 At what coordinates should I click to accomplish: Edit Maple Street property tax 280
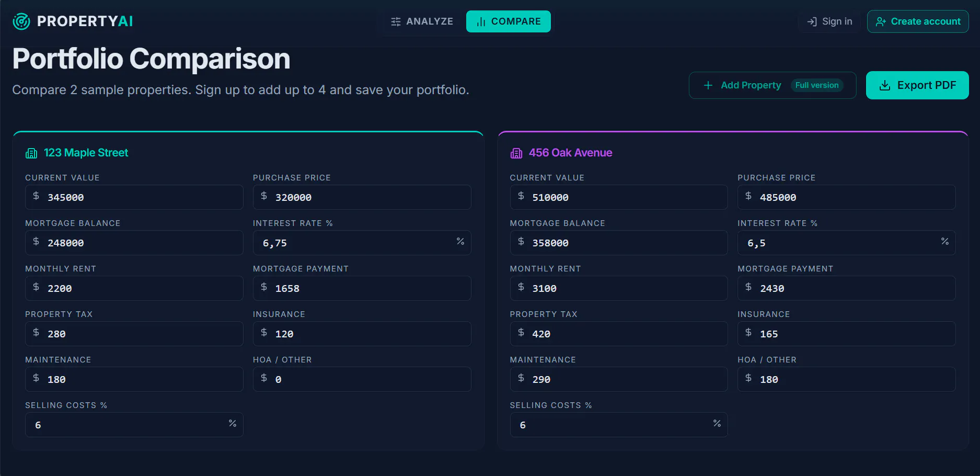tap(134, 334)
